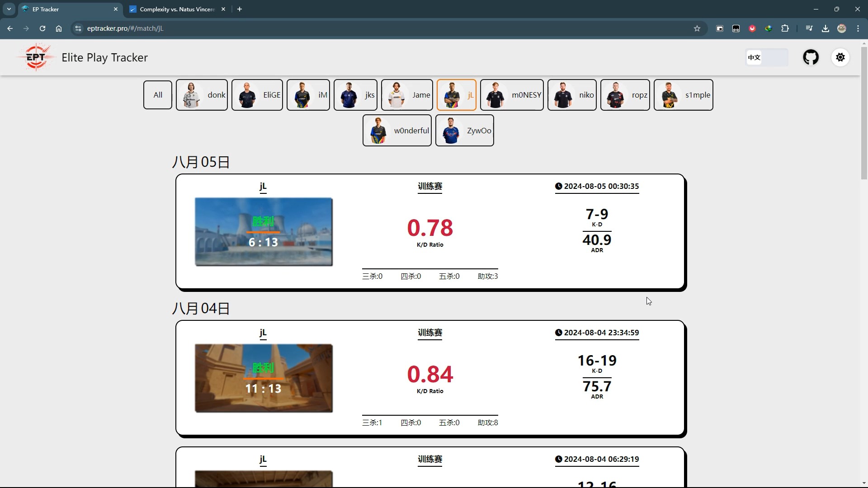Click the 2024-08-04 06:29:19 timestamp
This screenshot has height=488, width=868.
click(597, 459)
